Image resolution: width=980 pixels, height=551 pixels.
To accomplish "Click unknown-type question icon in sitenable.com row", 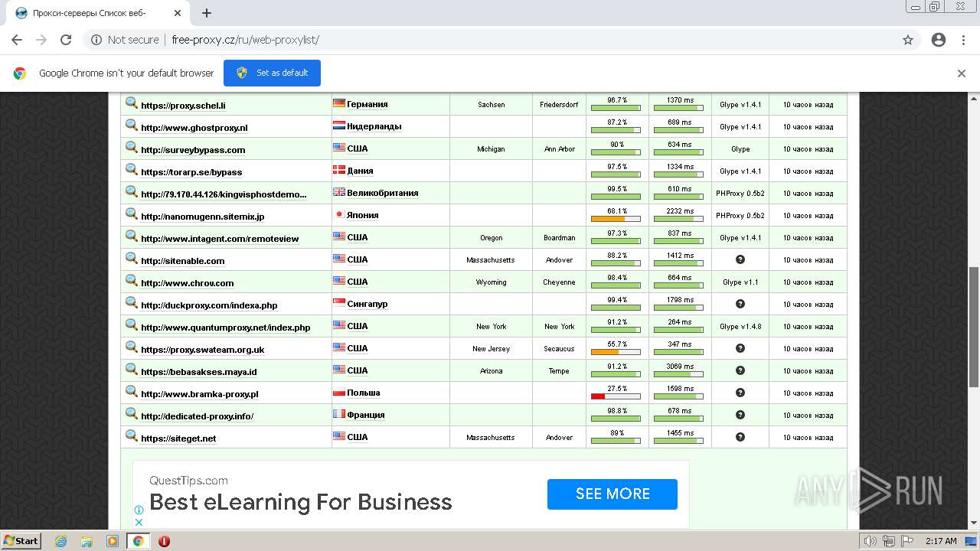I will point(740,259).
